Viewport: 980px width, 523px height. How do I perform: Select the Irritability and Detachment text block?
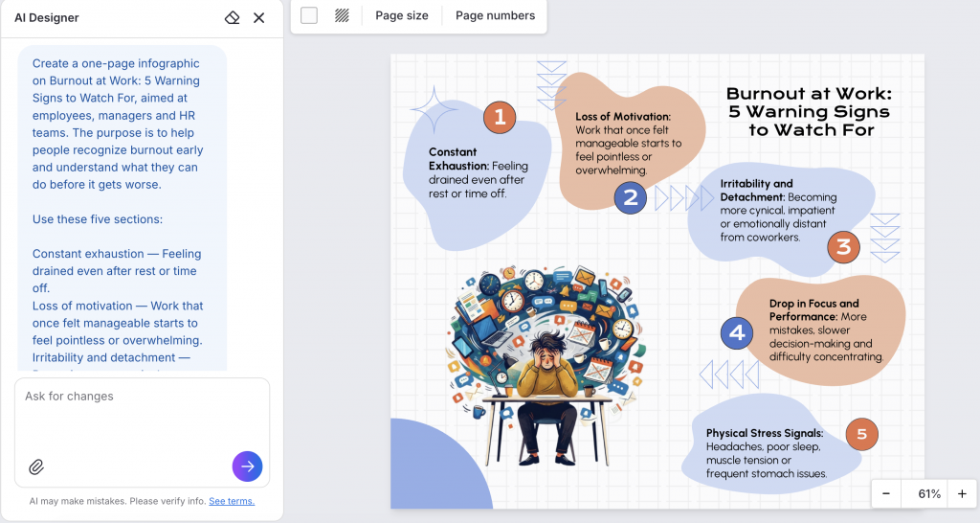[x=779, y=210]
